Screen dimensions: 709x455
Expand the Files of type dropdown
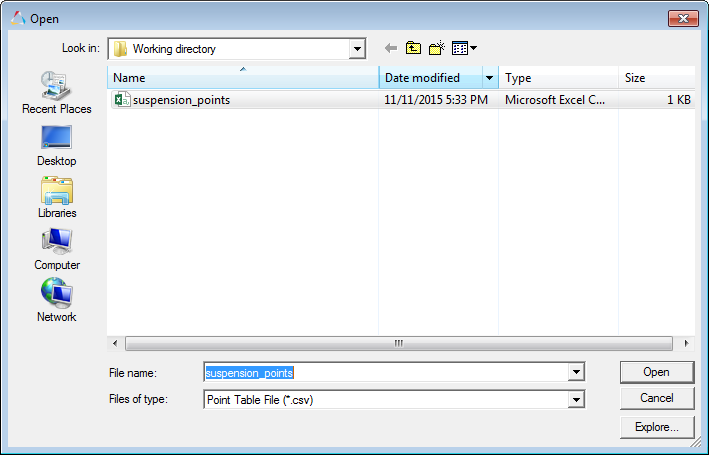click(576, 399)
